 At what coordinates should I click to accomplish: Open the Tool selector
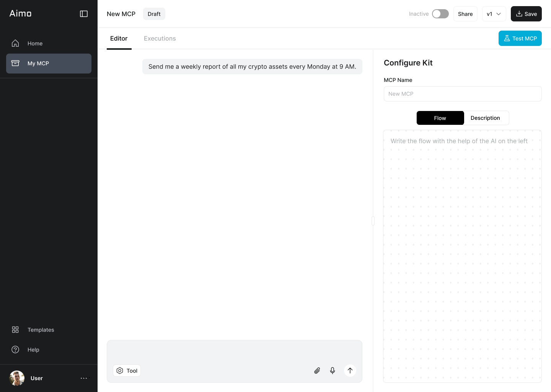coord(127,371)
